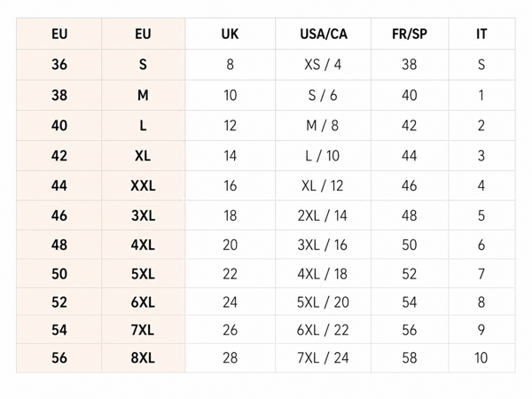Select EU size 36 cell
The width and height of the screenshot is (532, 399).
(59, 65)
